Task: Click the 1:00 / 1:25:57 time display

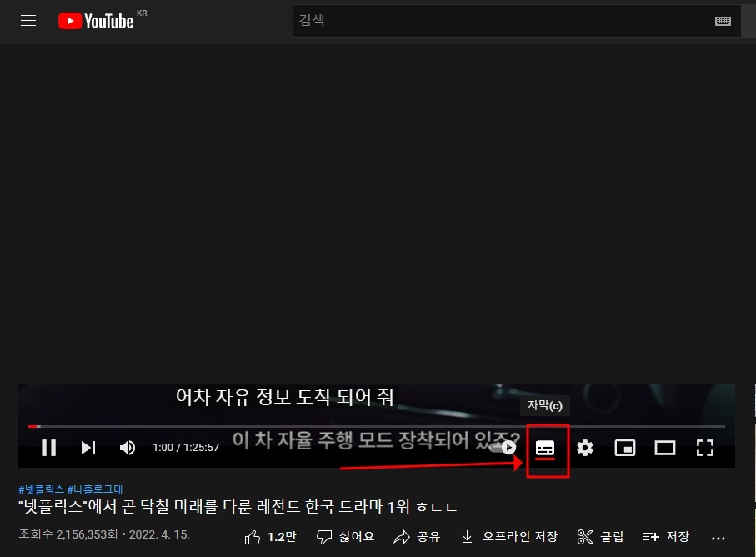Action: [186, 448]
